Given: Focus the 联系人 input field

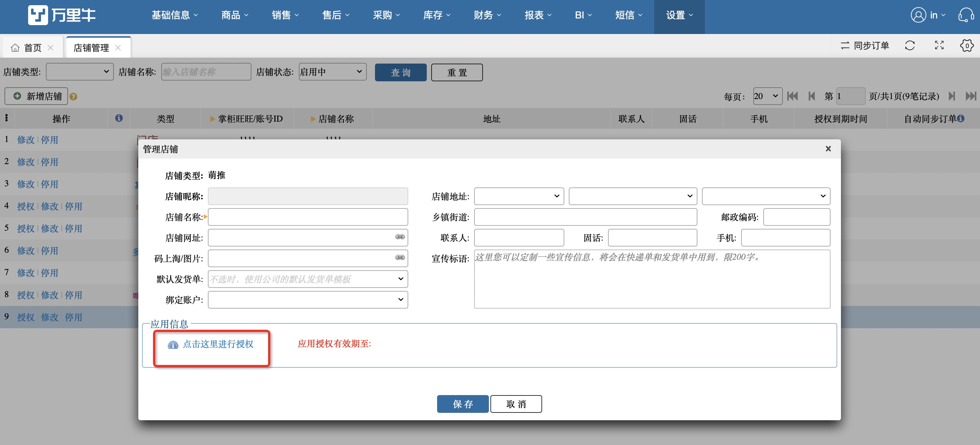Looking at the screenshot, I should (x=519, y=238).
